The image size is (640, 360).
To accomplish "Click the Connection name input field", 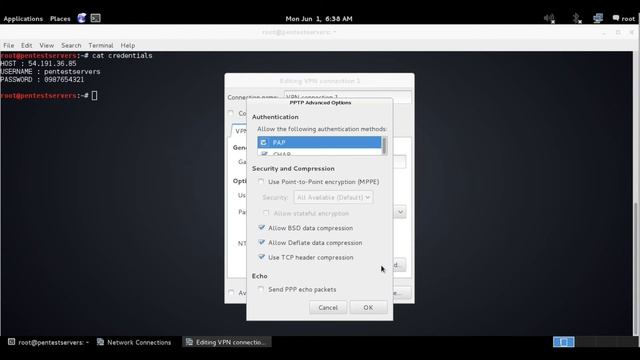I will click(x=347, y=96).
